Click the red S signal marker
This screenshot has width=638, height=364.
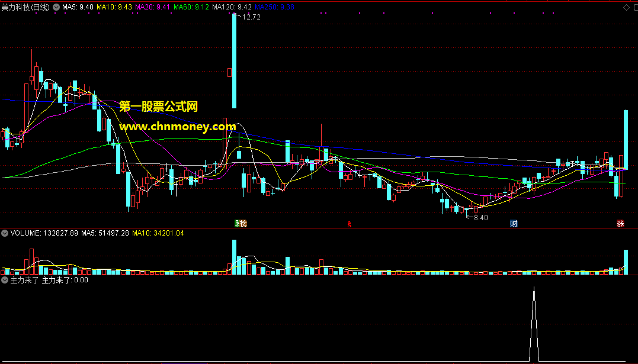[349, 224]
